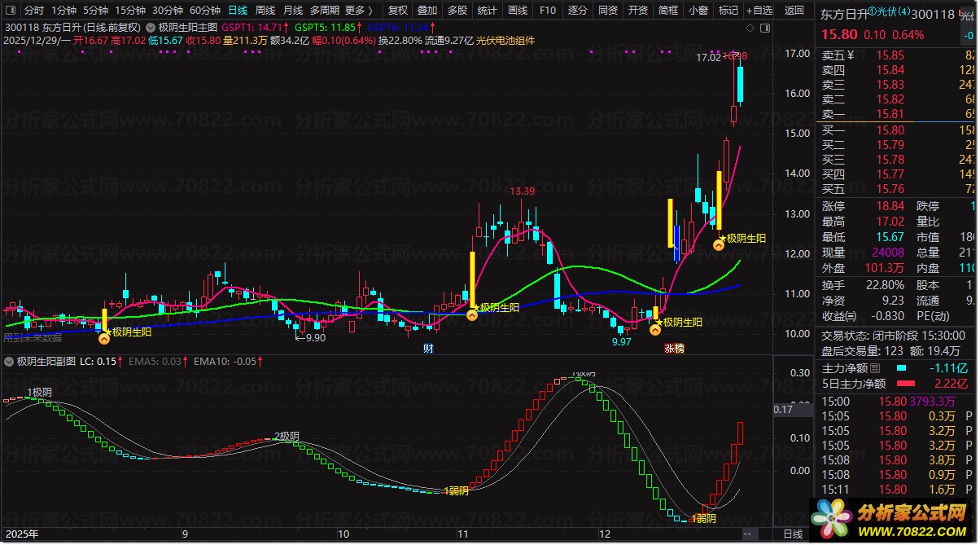The width and height of the screenshot is (980, 545).
Task: Open the 极阴生阳副图 sub-chart indicator dropdown
Action: (x=9, y=361)
